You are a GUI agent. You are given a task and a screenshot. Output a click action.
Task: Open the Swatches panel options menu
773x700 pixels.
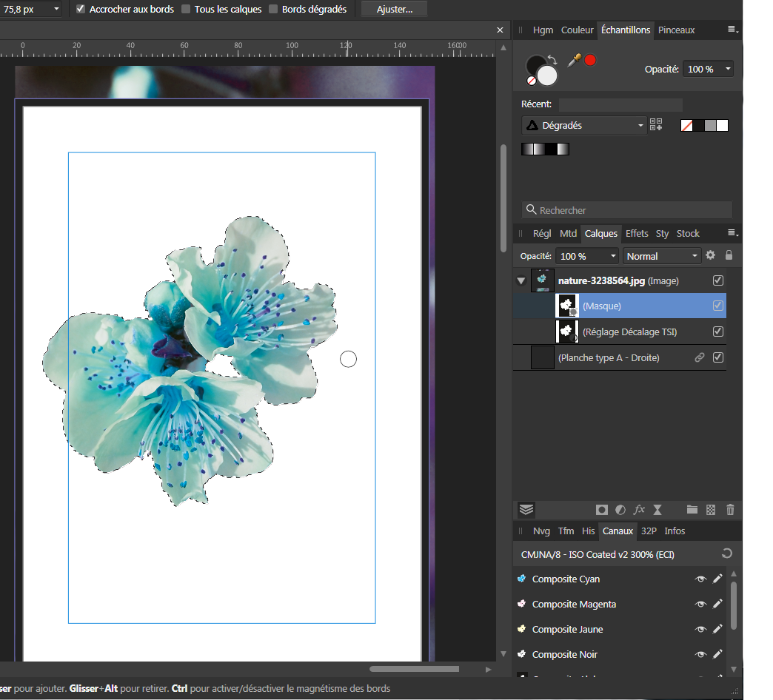732,30
